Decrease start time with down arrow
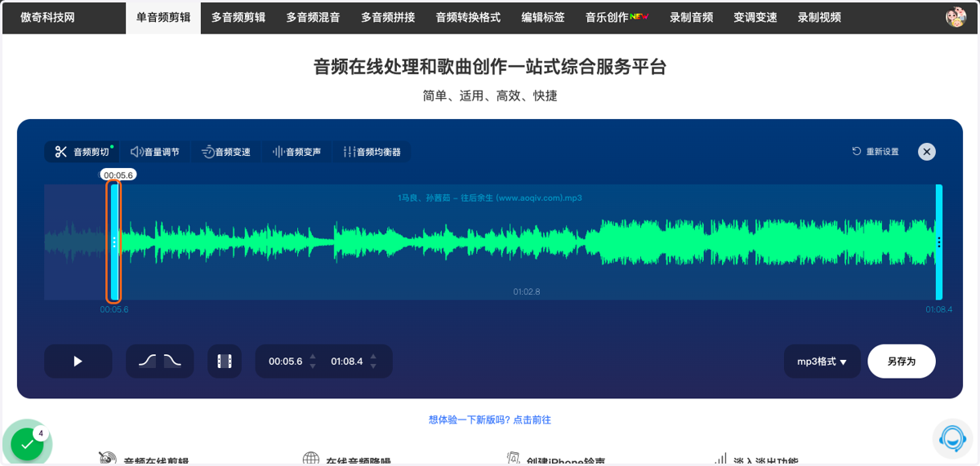 coord(313,366)
